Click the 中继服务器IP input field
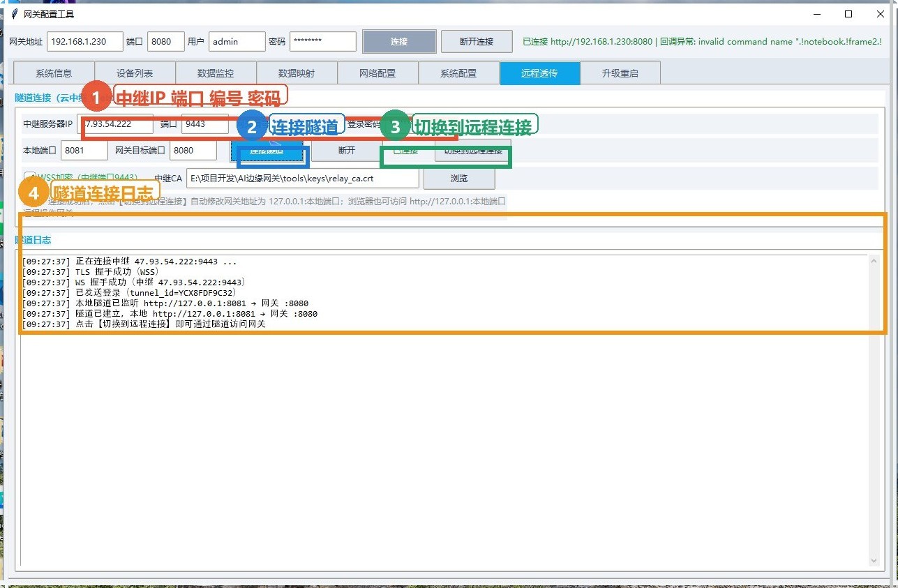Viewport: 898px width, 588px height. (x=115, y=124)
